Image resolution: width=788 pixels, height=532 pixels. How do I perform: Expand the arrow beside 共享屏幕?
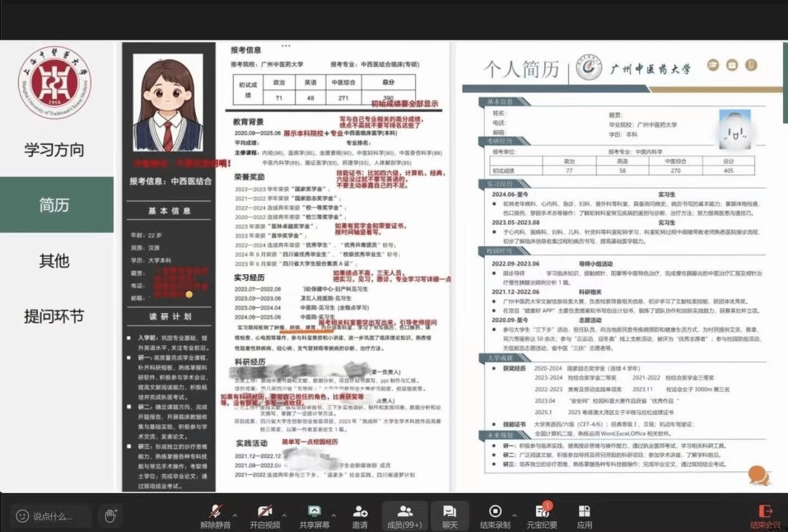[334, 515]
